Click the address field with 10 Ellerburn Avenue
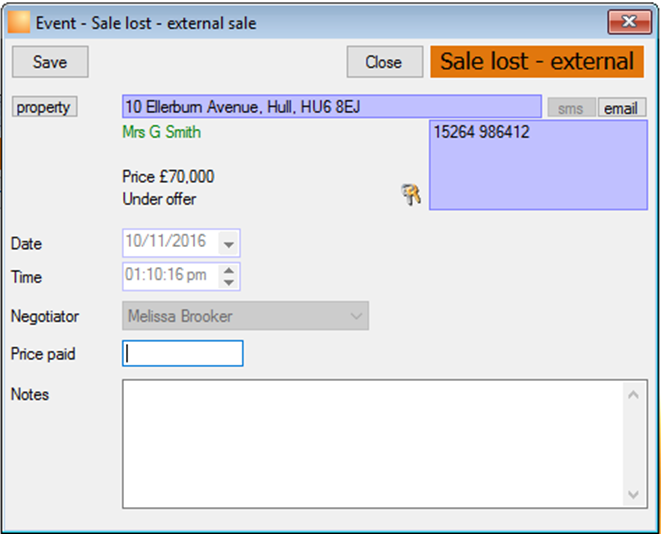Viewport: 661px width, 536px height. (x=332, y=106)
